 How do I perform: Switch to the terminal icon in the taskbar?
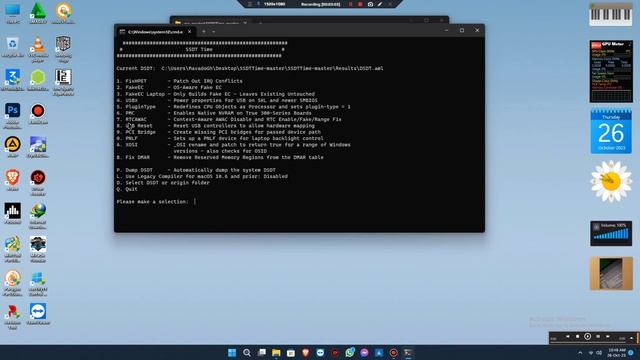tap(408, 353)
